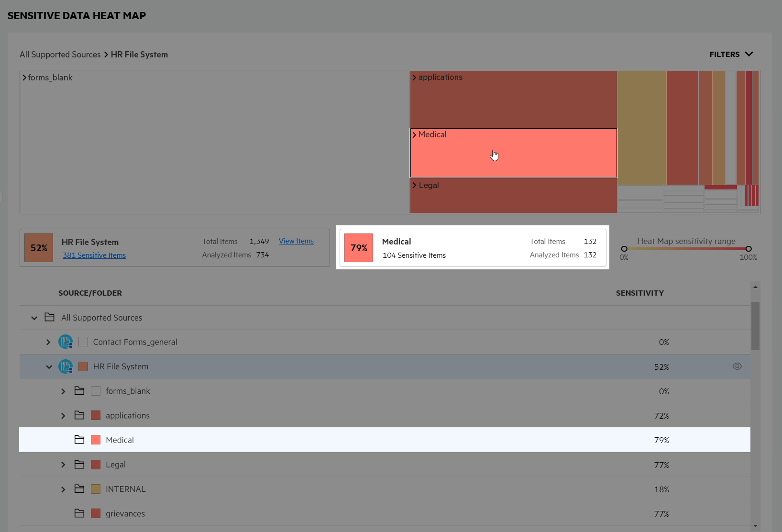Collapse the HR File System tree node
This screenshot has height=532, width=782.
(49, 367)
